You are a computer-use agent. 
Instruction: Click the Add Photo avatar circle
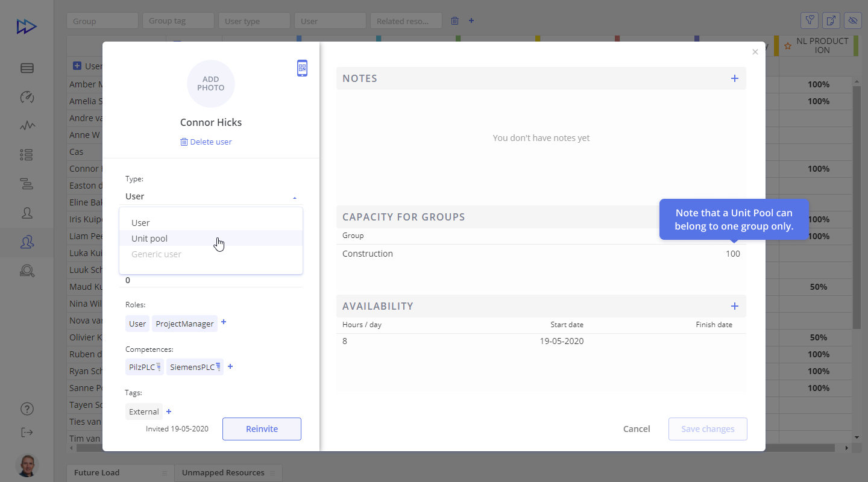click(210, 84)
